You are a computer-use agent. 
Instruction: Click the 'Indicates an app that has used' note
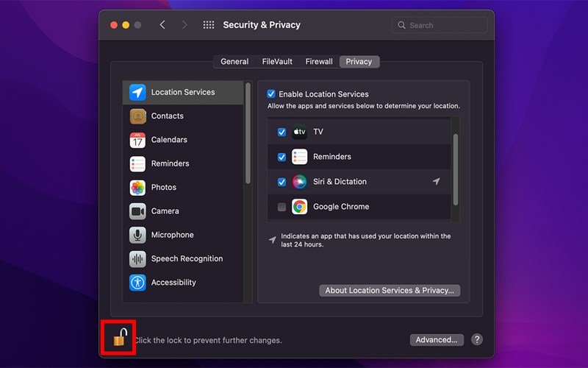point(366,241)
